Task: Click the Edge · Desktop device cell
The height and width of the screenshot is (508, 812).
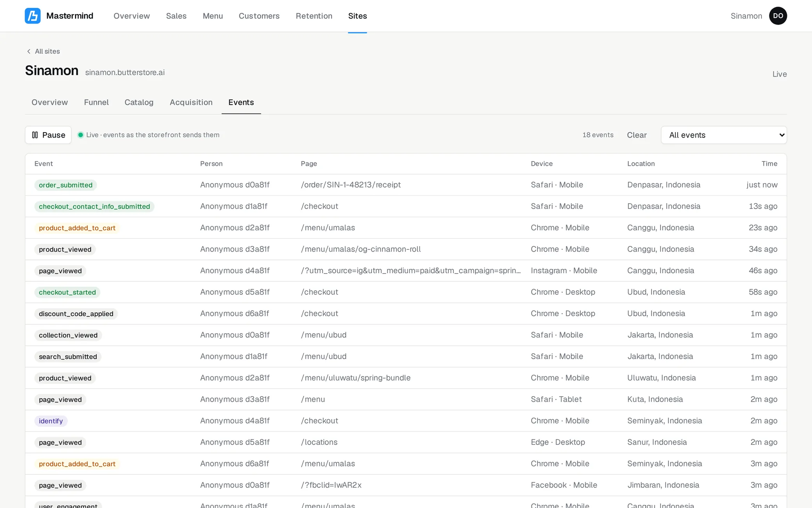Action: click(558, 442)
